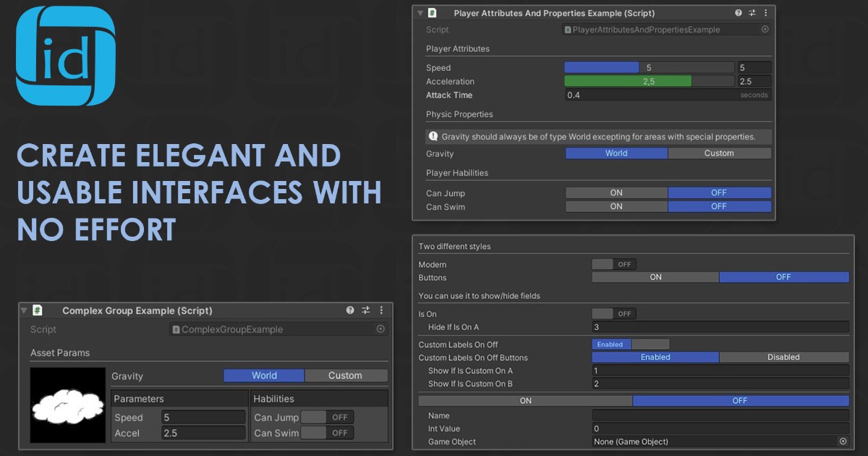Open presets for Player Attributes And Properties component
Image resolution: width=868 pixels, height=456 pixels.
click(x=752, y=12)
